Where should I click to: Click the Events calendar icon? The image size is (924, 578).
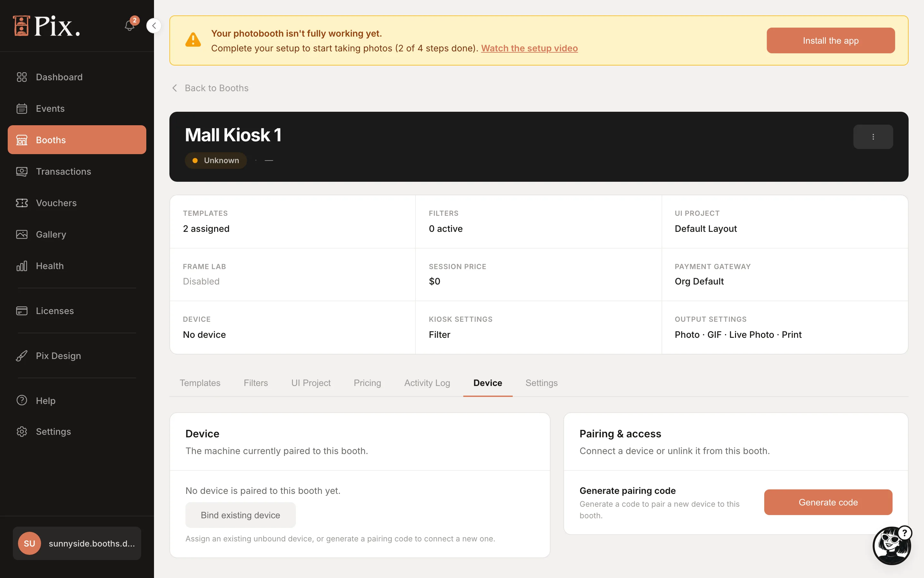[x=22, y=109]
